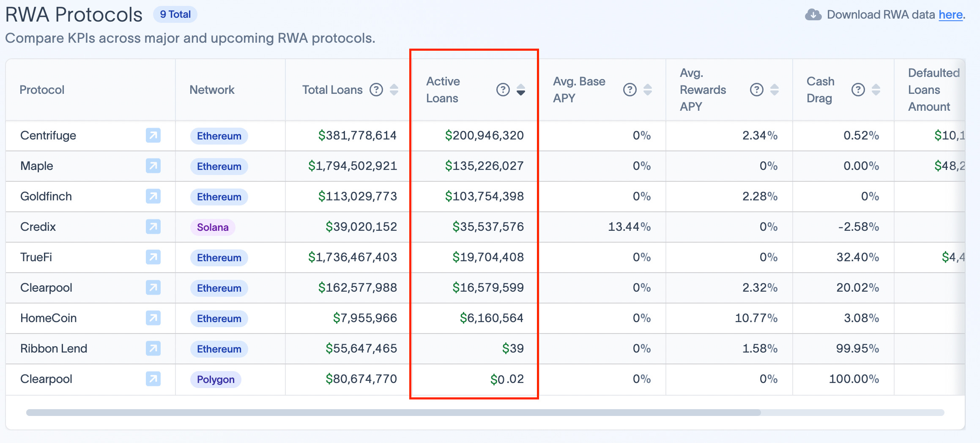Click the $35,537,576 active loans value
This screenshot has width=980, height=443.
pyautogui.click(x=488, y=227)
